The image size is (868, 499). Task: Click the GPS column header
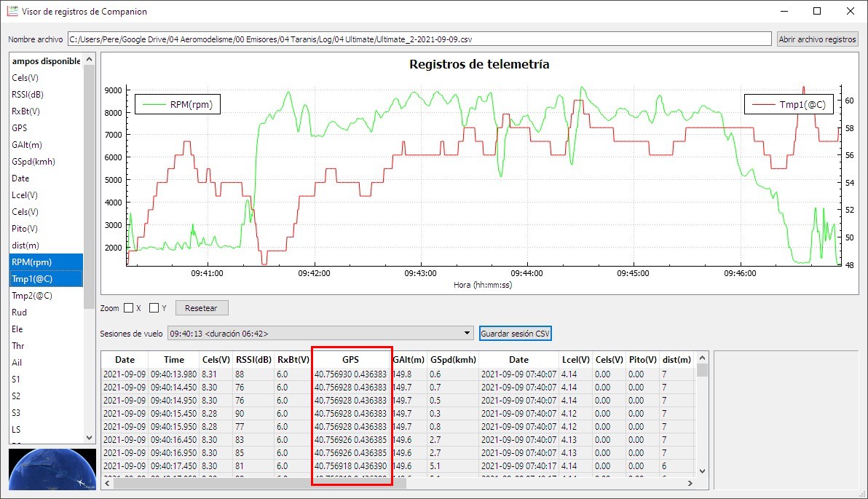point(351,360)
